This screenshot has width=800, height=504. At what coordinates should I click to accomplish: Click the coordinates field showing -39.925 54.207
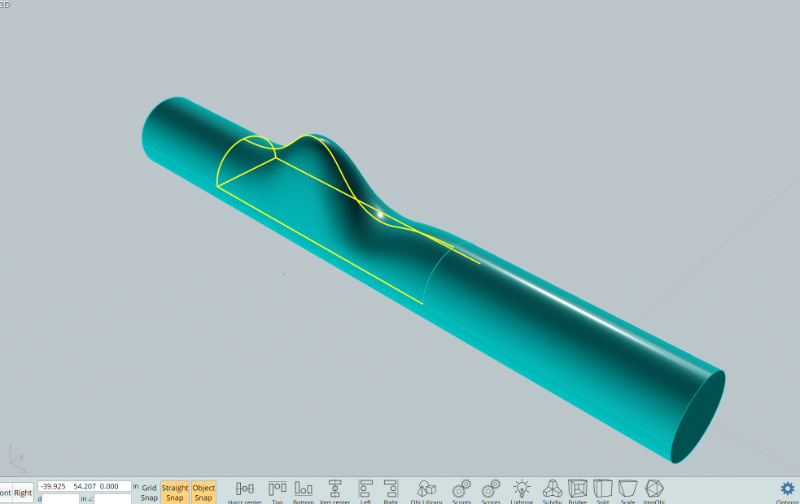point(84,486)
